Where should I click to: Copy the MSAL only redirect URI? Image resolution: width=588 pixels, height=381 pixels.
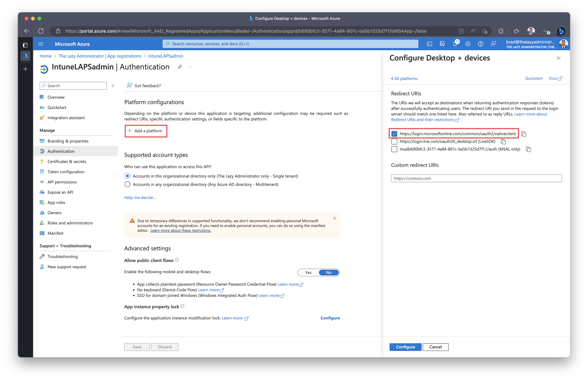coord(528,149)
